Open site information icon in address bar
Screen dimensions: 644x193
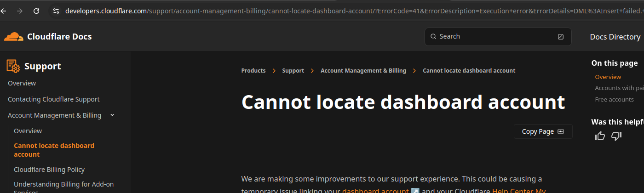pos(56,11)
